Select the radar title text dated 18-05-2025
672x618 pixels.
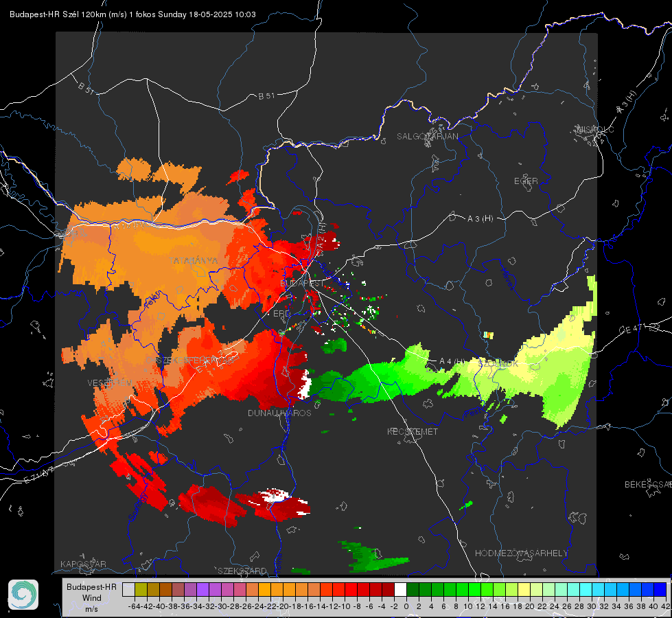click(x=133, y=14)
